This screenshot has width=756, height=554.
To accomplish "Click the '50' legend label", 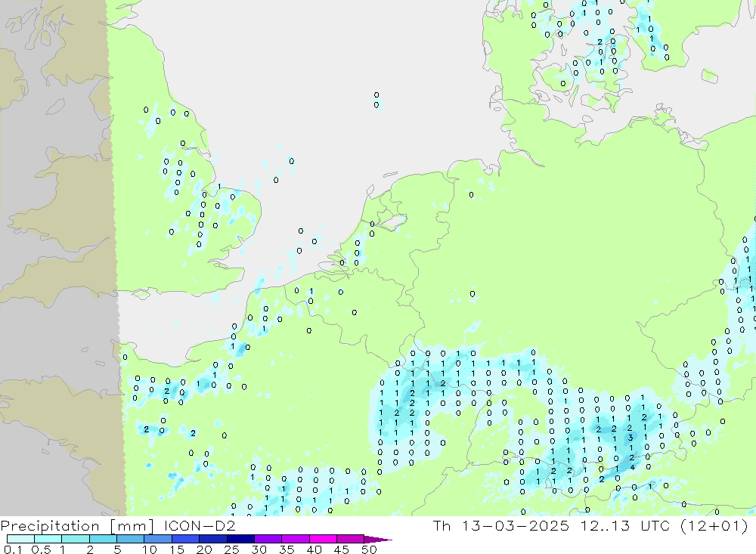I will (369, 549).
